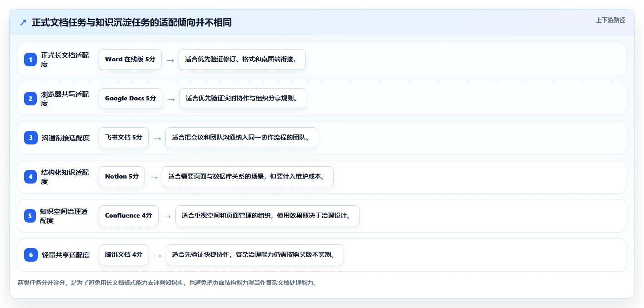
Task: Click the arrow after Google Docs 5分
Action: [x=171, y=99]
